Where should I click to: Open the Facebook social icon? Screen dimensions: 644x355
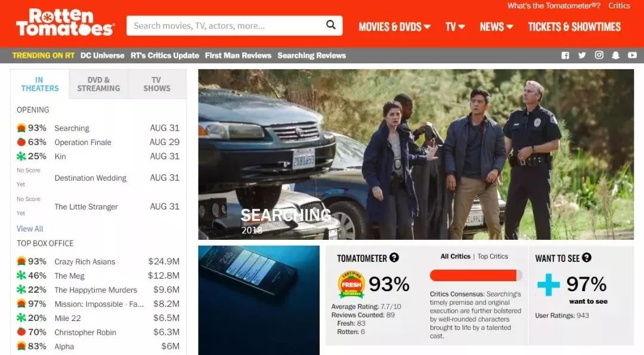(565, 55)
